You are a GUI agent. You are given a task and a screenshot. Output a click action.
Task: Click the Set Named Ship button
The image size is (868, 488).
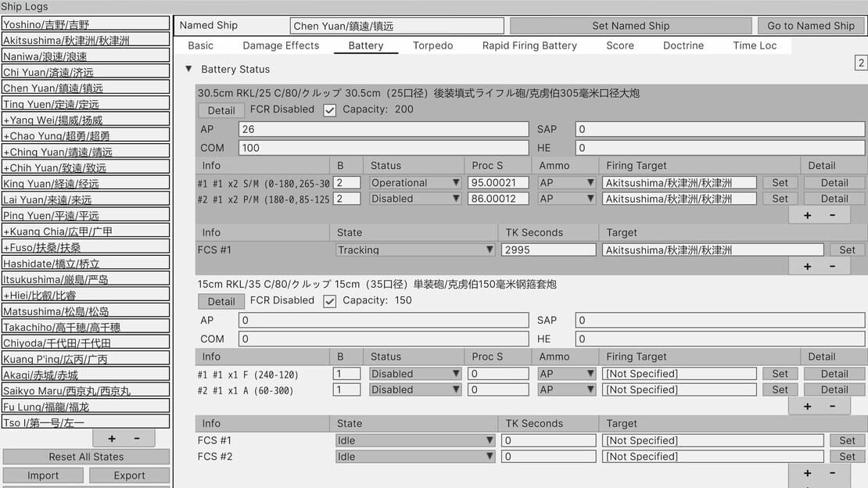(x=630, y=26)
